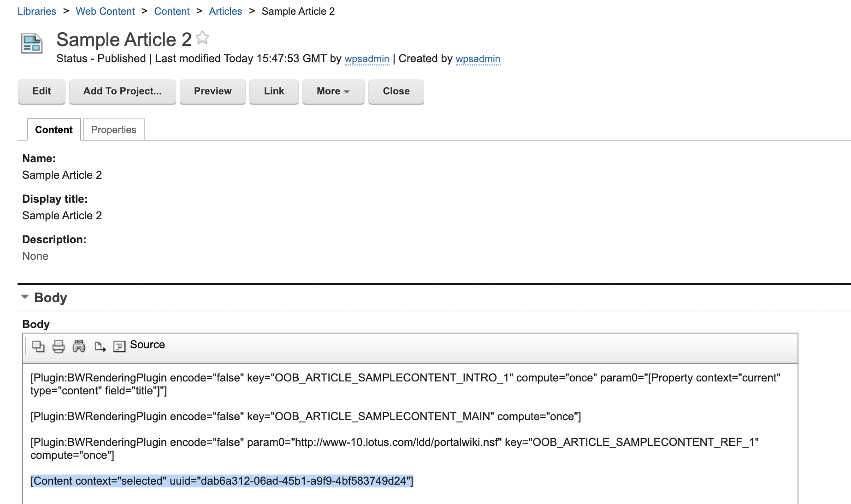Select the Content tab
851x504 pixels.
click(53, 129)
